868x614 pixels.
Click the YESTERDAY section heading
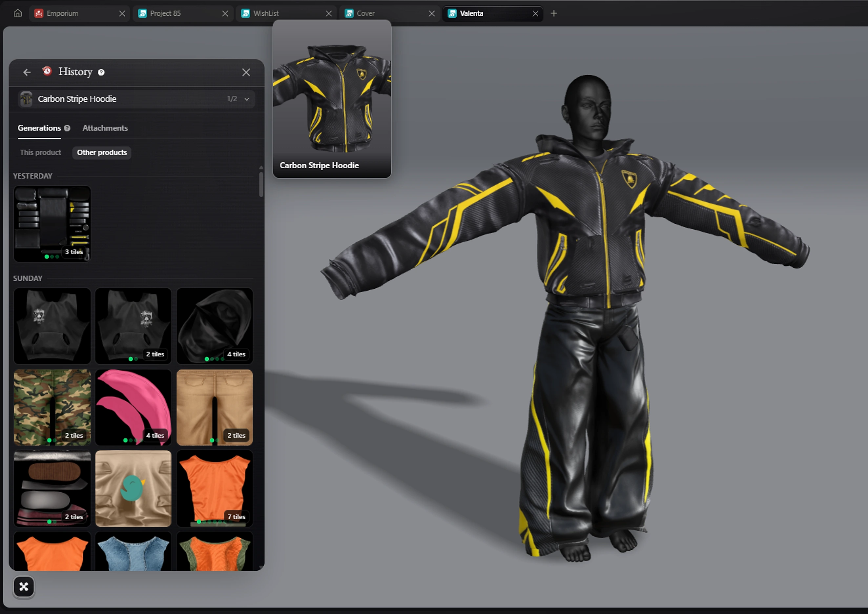click(x=32, y=176)
